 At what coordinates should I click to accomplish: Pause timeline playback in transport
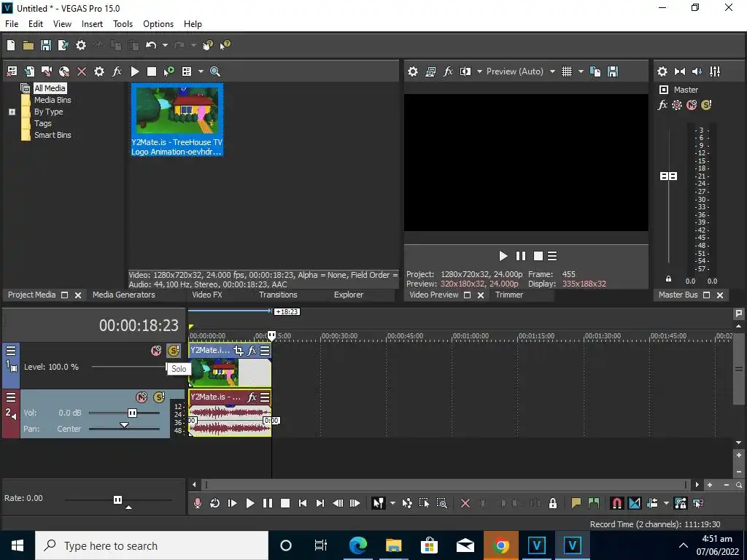(x=268, y=503)
